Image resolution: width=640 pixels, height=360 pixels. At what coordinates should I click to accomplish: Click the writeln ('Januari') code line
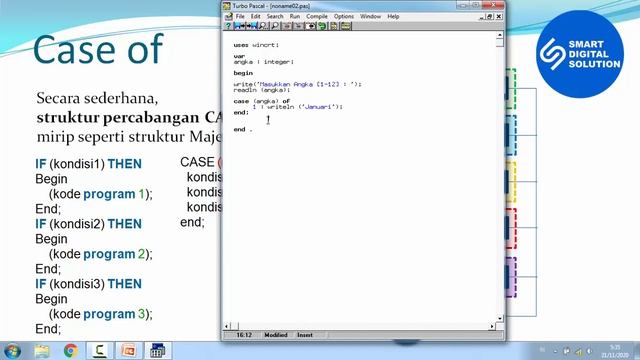click(x=298, y=107)
